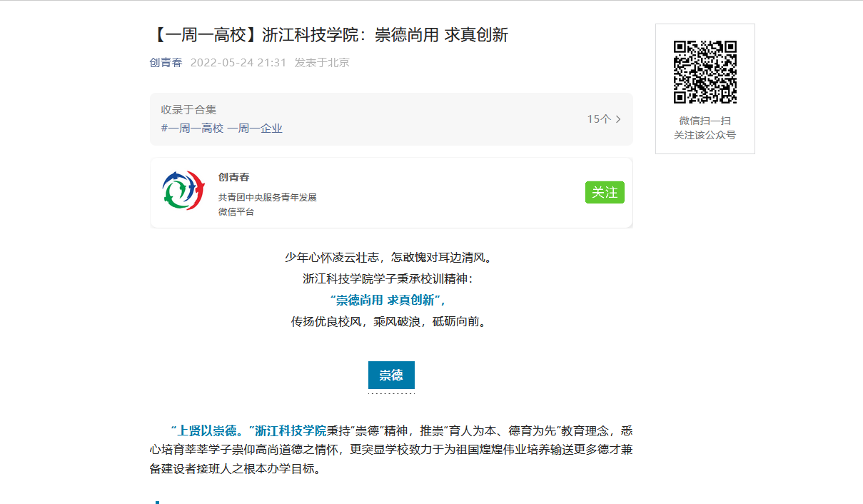863x504 pixels.
Task: Click the line starting with 少年心怀凌云壮志
Action: [x=388, y=258]
